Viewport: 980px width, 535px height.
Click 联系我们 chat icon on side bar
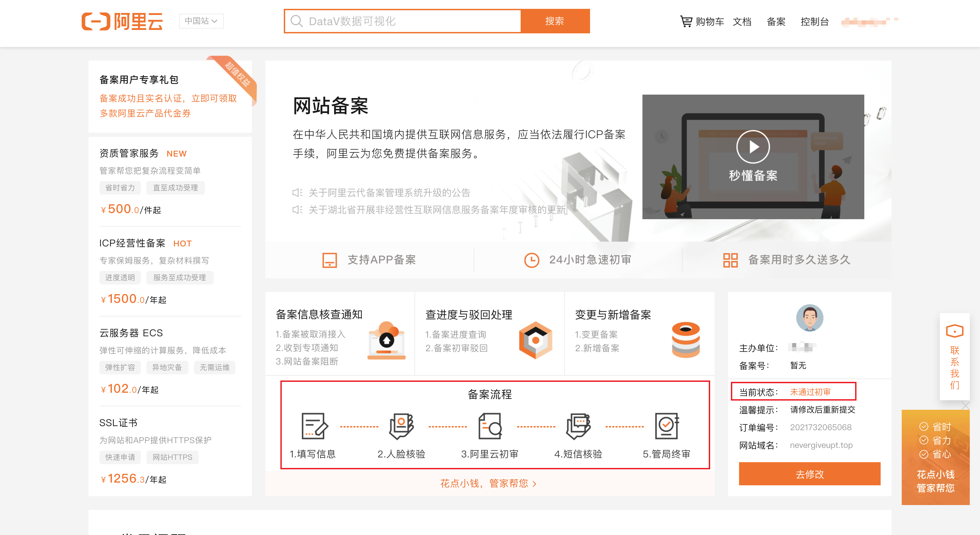[954, 331]
